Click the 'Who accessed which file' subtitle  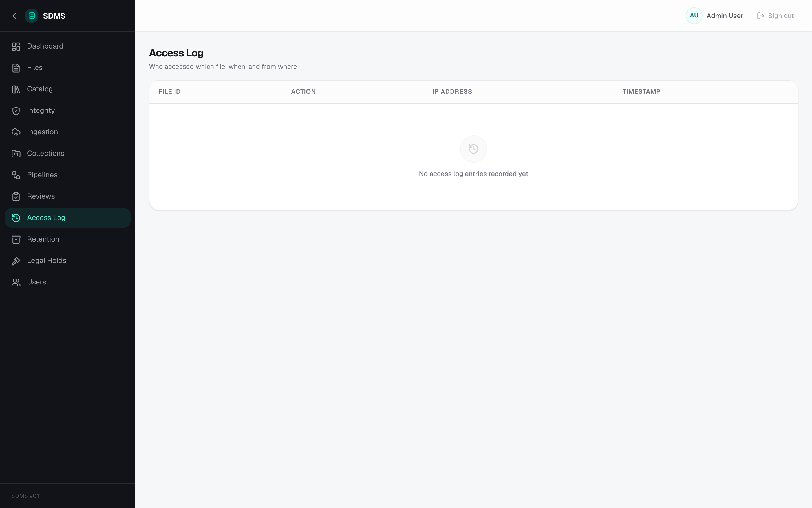coord(223,67)
